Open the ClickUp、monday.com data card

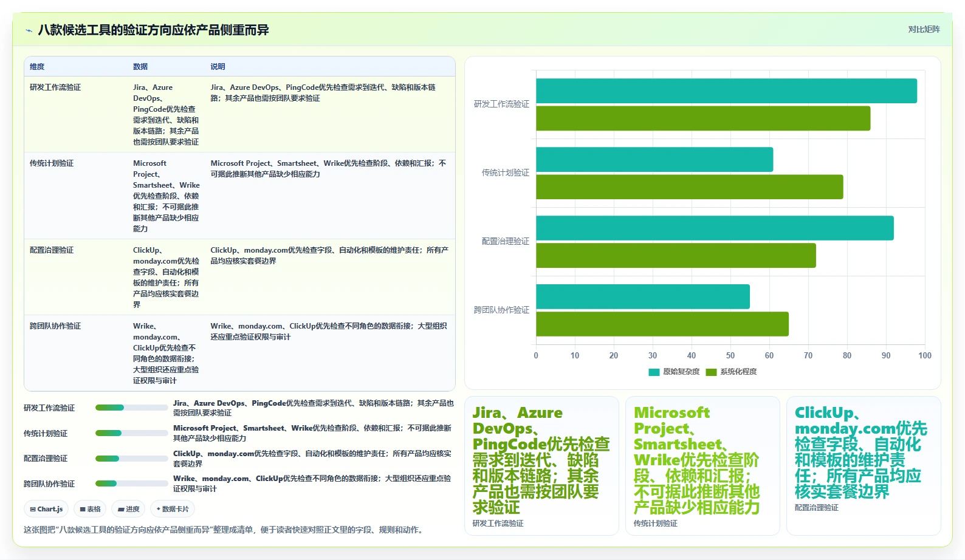coord(864,466)
